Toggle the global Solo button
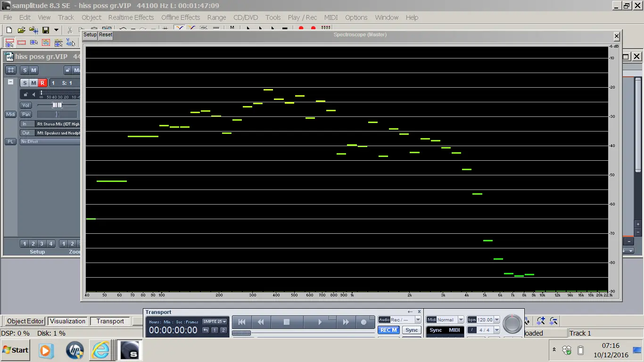This screenshot has width=644, height=362. click(x=25, y=70)
